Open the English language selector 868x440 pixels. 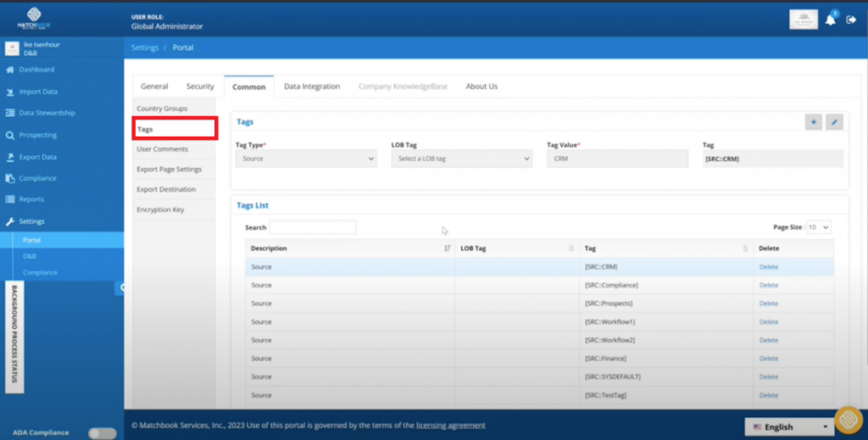click(788, 427)
